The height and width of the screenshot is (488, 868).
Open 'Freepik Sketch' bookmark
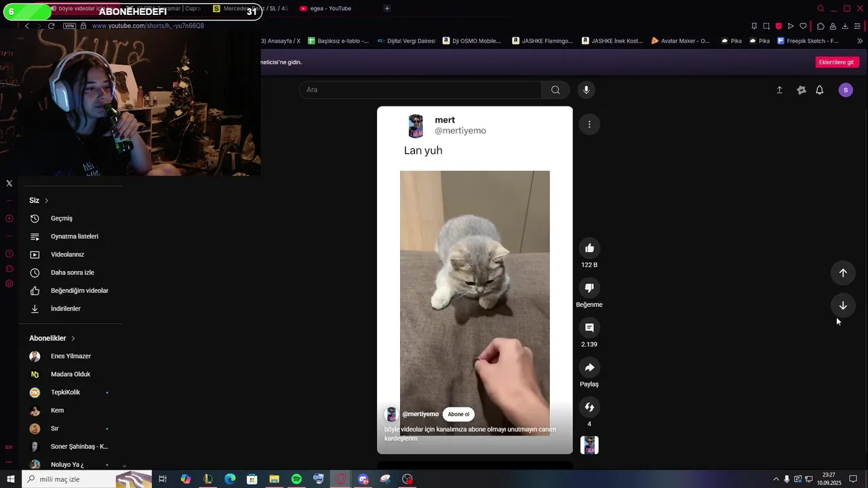pyautogui.click(x=808, y=41)
